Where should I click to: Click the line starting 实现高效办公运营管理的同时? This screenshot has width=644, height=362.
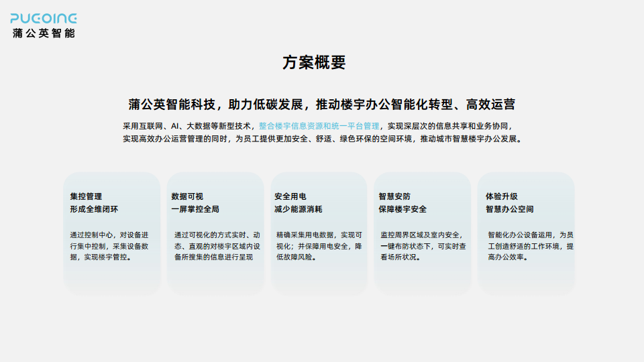(323, 139)
